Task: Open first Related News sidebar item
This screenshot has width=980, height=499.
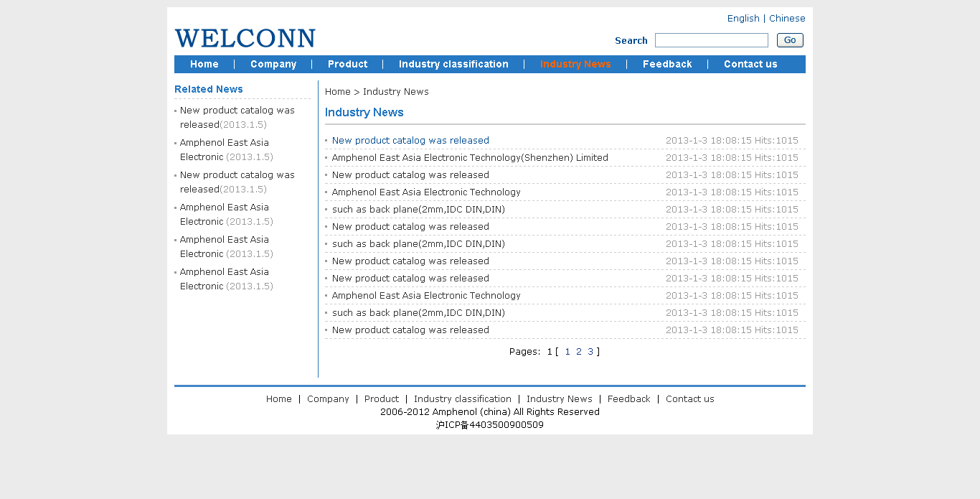Action: tap(237, 117)
